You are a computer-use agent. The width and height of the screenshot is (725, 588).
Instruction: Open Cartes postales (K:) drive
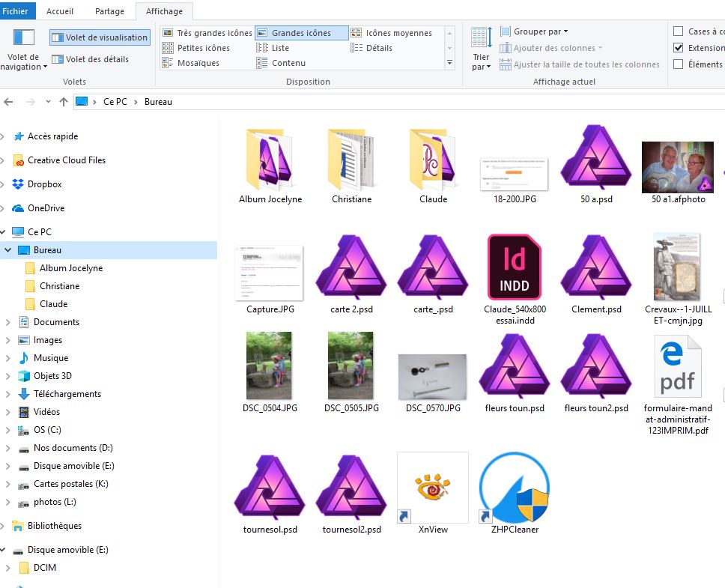[x=70, y=484]
